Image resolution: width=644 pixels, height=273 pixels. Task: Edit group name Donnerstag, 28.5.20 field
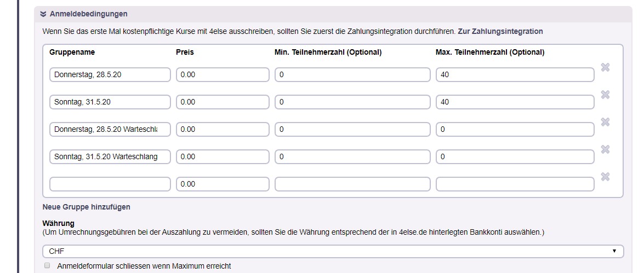[x=110, y=74]
